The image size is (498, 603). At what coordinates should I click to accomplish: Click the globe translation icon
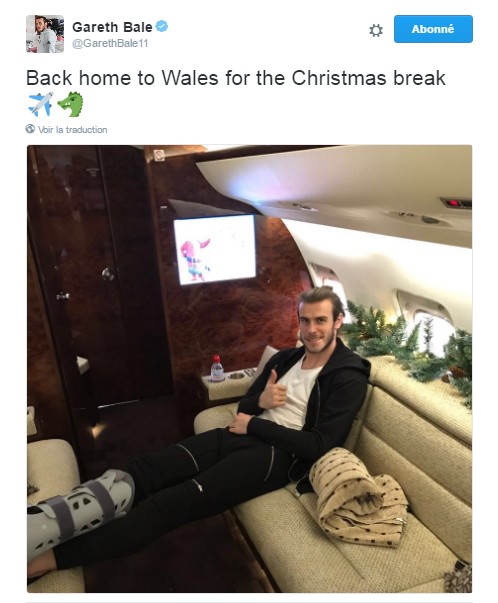click(x=30, y=129)
